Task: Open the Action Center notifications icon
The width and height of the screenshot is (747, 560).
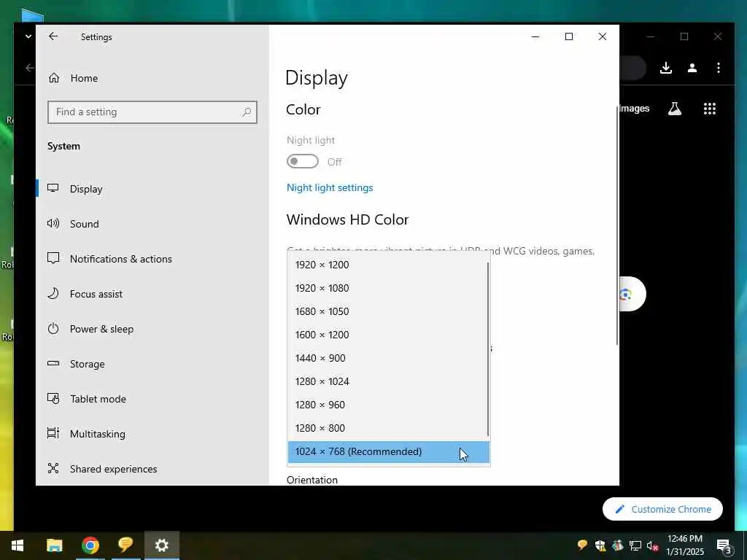Action: click(724, 545)
